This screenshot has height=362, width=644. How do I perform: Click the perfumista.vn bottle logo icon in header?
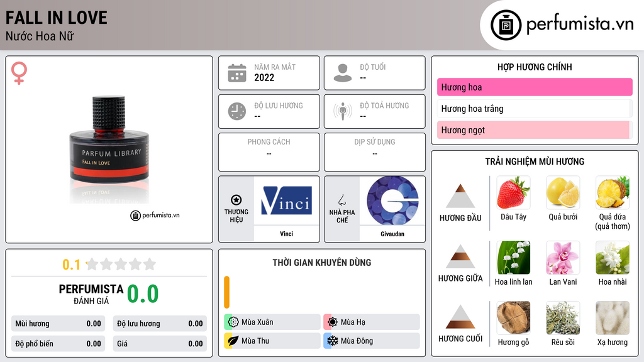click(506, 25)
